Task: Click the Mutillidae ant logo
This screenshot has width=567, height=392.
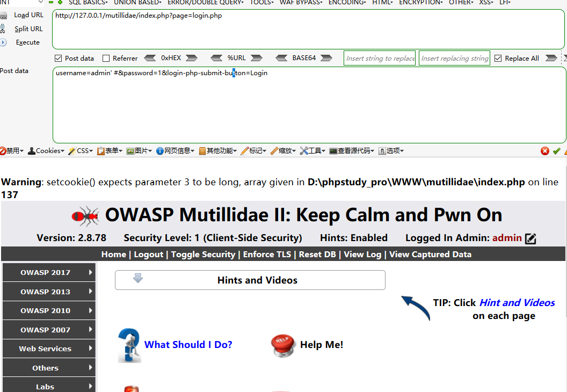Action: pyautogui.click(x=85, y=216)
